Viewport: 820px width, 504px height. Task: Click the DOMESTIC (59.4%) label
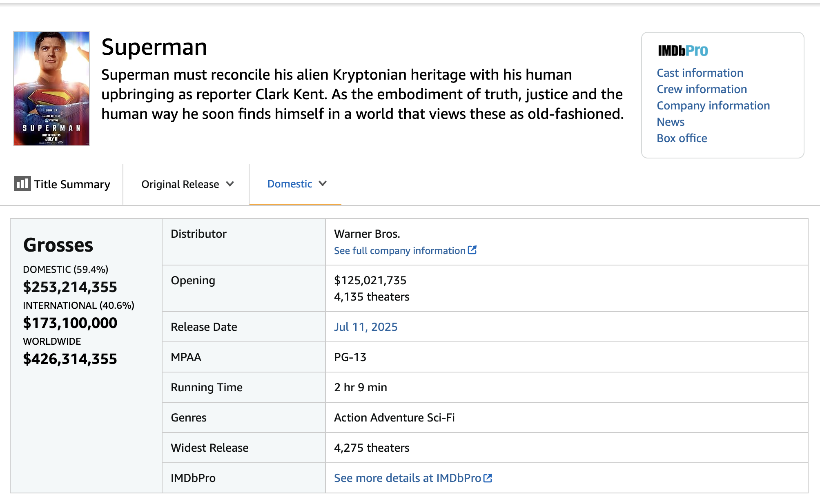coord(65,270)
